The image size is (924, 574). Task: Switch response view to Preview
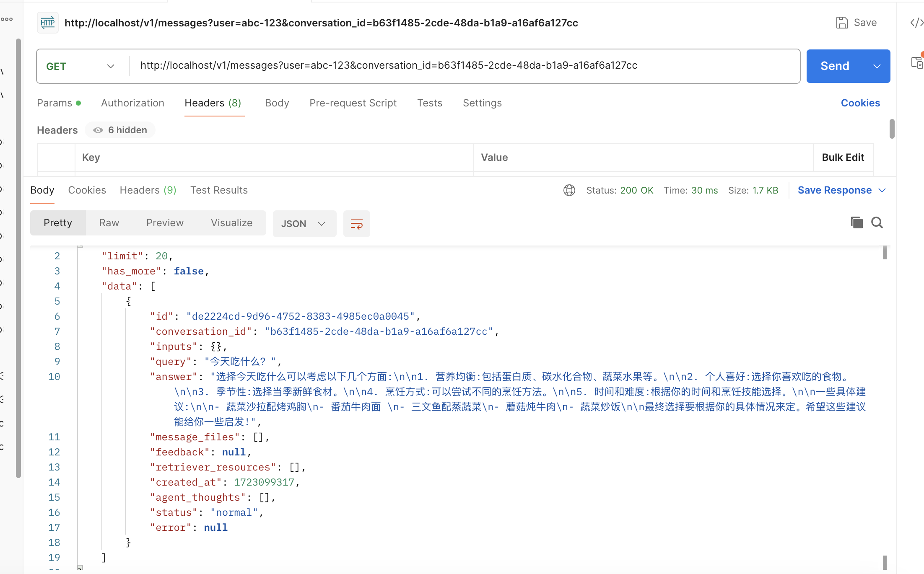click(x=165, y=223)
